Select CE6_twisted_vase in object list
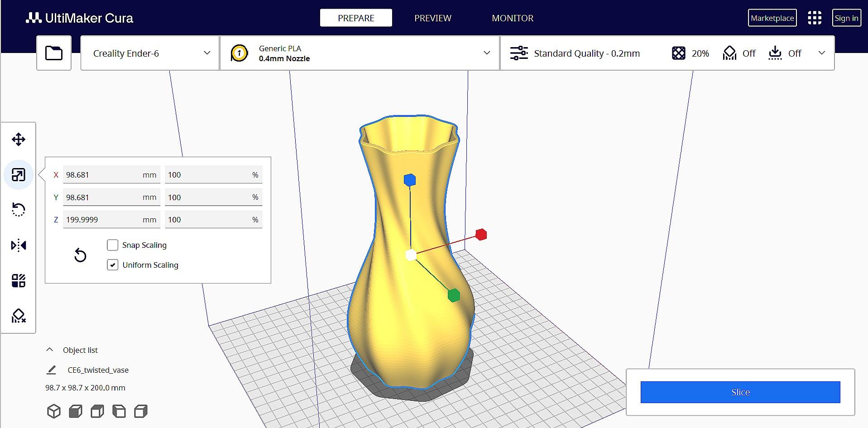Viewport: 868px width, 428px height. pos(98,370)
